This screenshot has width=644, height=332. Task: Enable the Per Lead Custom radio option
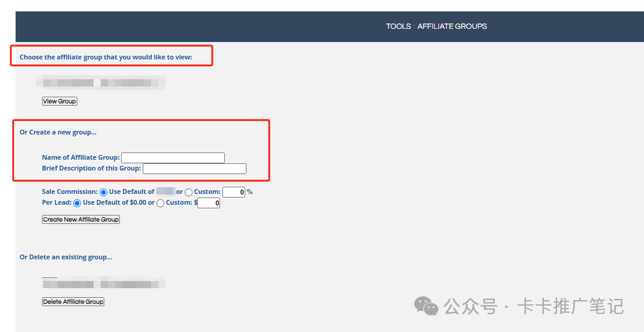(x=160, y=204)
